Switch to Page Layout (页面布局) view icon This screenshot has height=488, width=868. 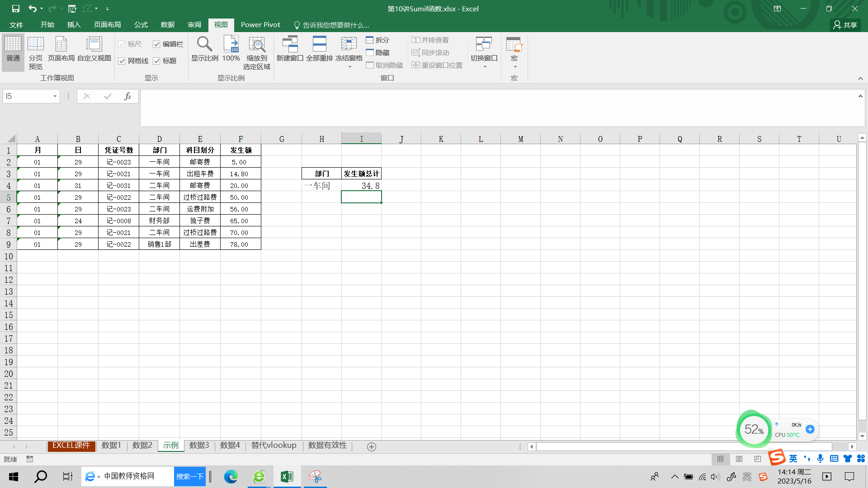click(61, 49)
